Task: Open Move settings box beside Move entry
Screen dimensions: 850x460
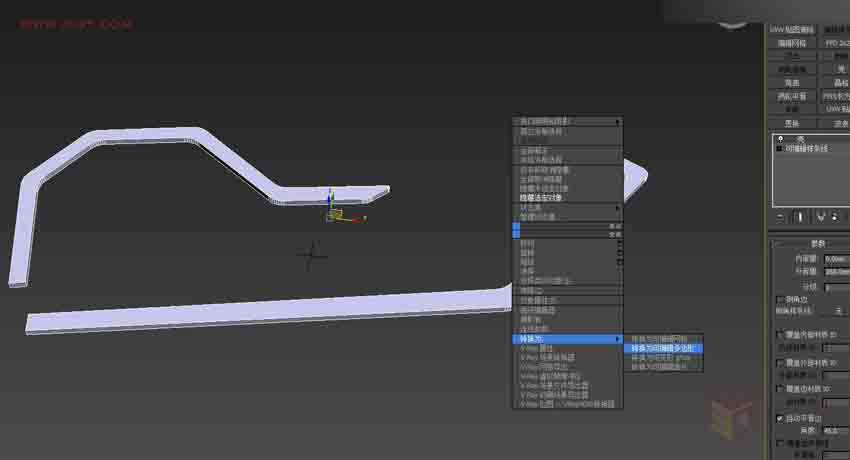Action: (x=619, y=244)
